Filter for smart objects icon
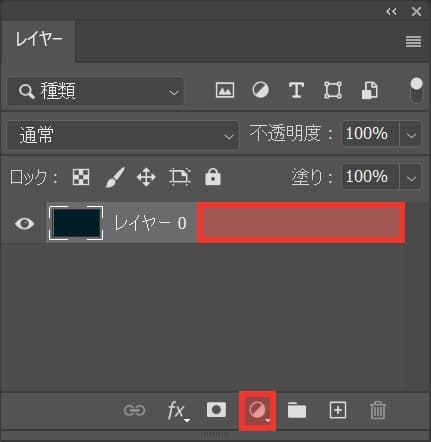This screenshot has width=431, height=442. [370, 90]
